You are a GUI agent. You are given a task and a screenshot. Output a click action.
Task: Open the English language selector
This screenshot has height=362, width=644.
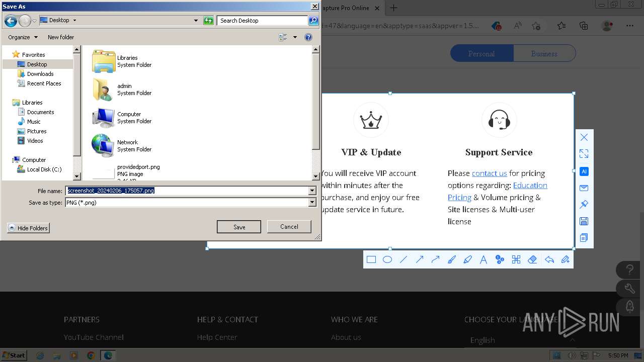[x=521, y=340]
